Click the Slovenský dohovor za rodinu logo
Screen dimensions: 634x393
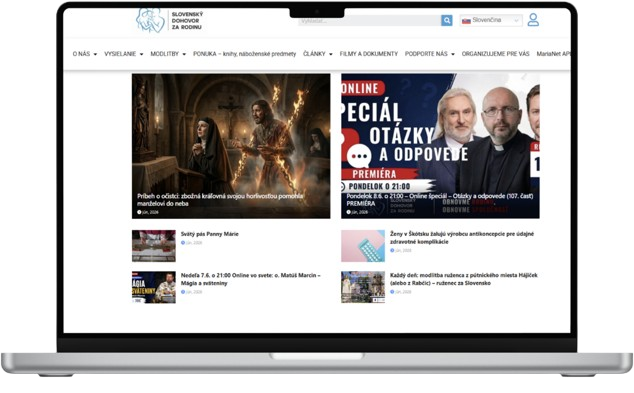(170, 20)
